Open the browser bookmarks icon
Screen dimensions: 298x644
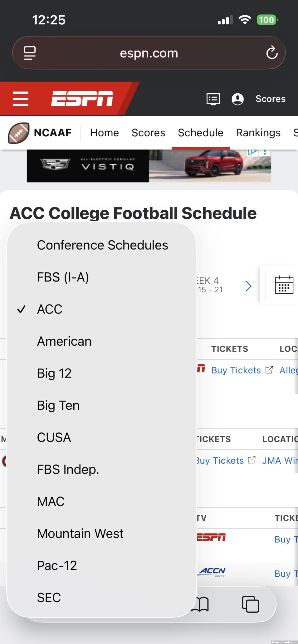pos(200,604)
